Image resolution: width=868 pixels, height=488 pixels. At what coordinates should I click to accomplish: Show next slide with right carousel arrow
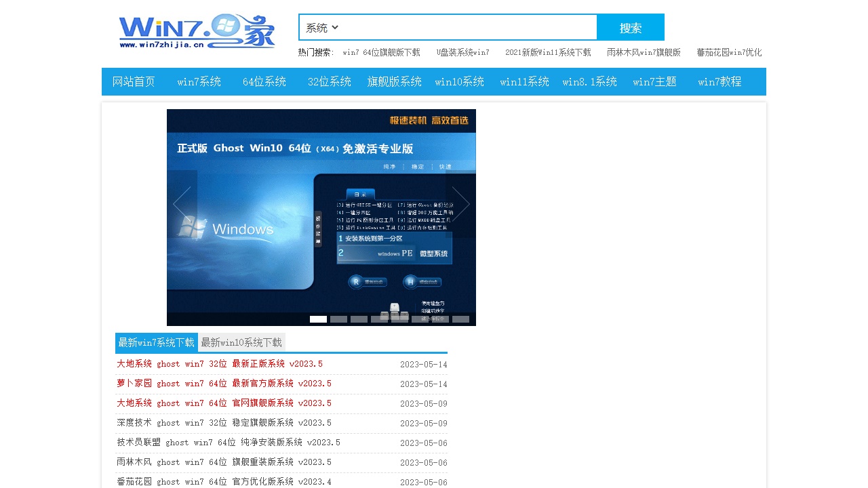pyautogui.click(x=461, y=204)
